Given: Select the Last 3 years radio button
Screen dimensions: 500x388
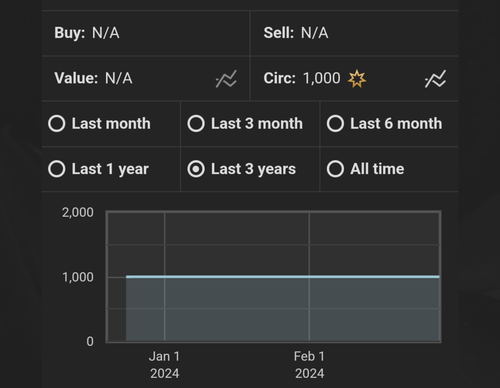Looking at the screenshot, I should (x=196, y=169).
